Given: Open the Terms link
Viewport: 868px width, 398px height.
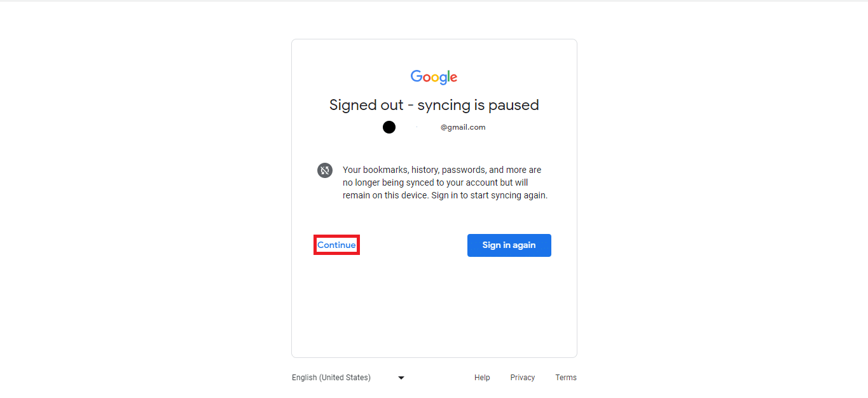Looking at the screenshot, I should [x=566, y=378].
